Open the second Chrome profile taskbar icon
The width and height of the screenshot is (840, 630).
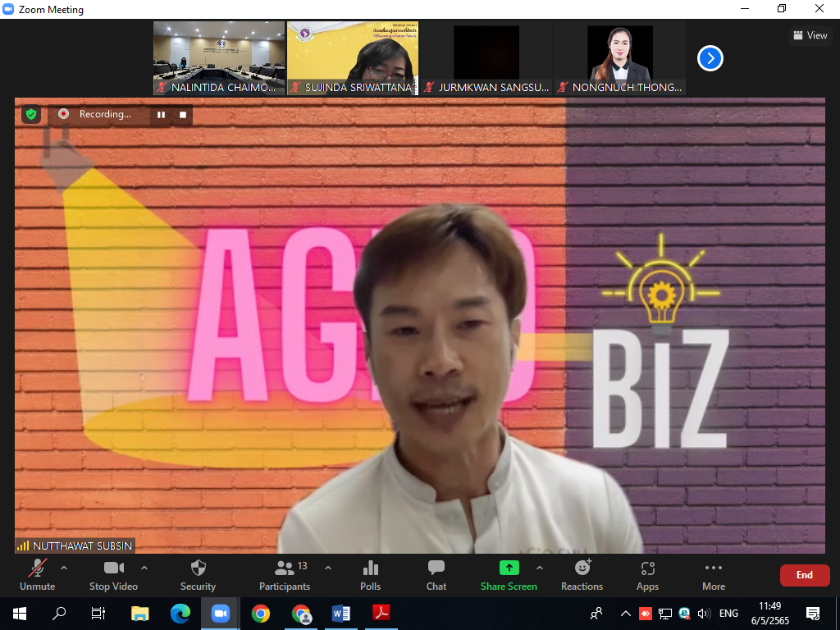pyautogui.click(x=301, y=614)
